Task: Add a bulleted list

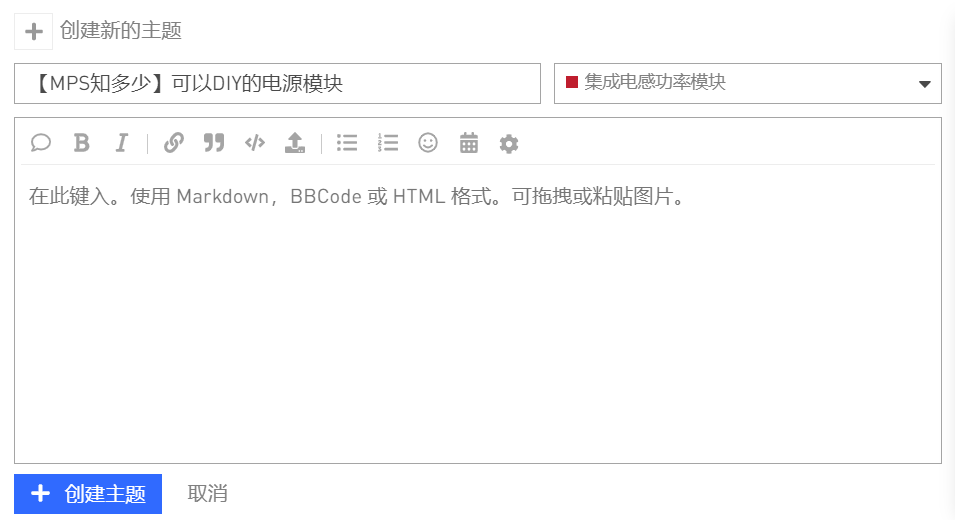Action: click(x=347, y=143)
